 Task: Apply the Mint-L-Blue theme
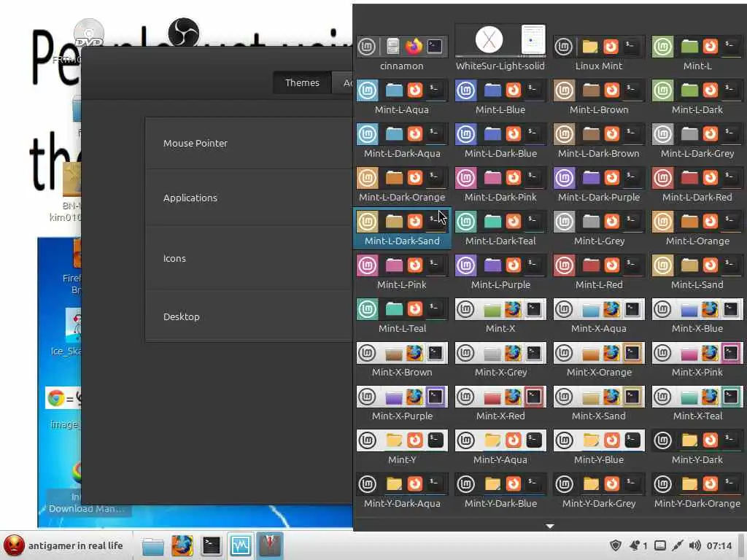click(500, 90)
